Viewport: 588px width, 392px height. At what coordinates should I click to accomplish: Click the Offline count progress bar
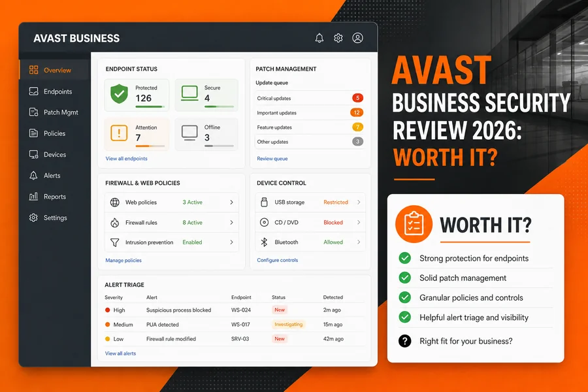click(219, 146)
